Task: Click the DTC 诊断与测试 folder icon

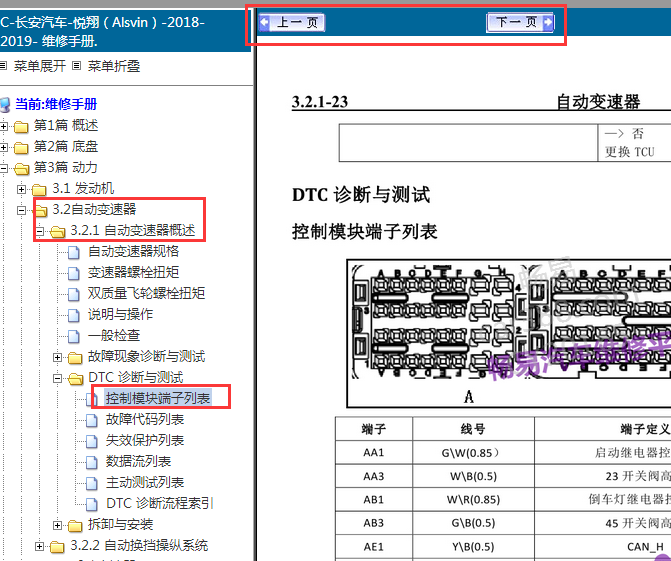Action: point(75,378)
